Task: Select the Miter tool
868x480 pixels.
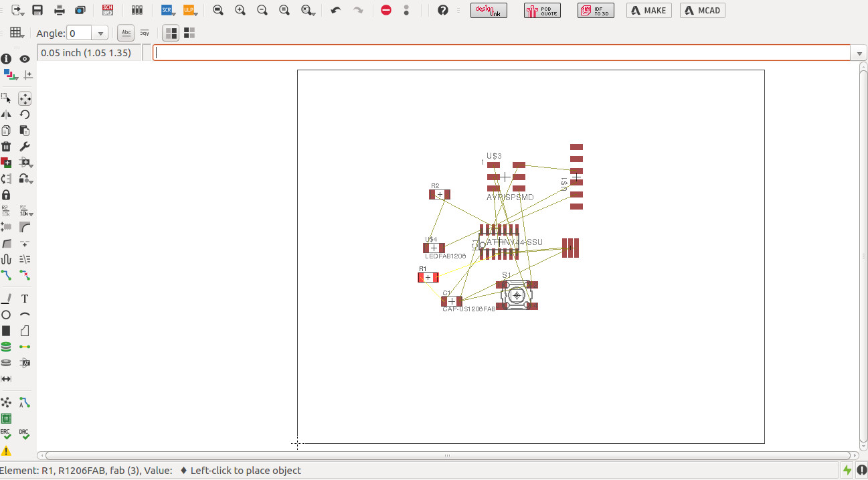Action: pyautogui.click(x=25, y=227)
